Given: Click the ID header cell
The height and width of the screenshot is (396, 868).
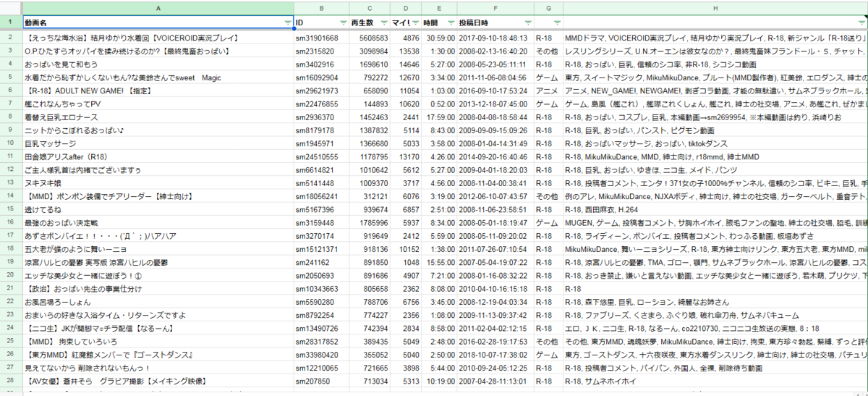Looking at the screenshot, I should (321, 22).
